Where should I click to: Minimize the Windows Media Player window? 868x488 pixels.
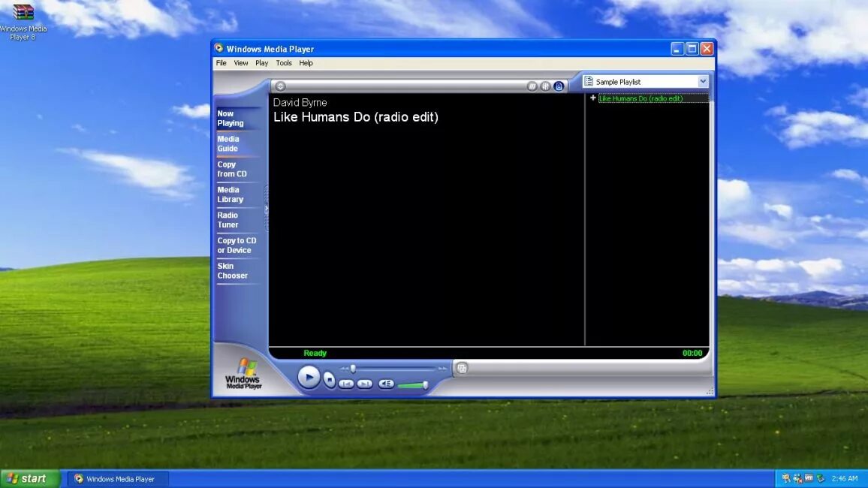(x=677, y=49)
